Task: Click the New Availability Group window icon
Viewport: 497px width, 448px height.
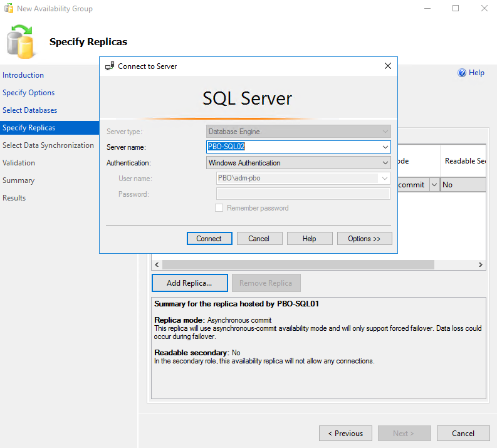Action: [x=9, y=8]
